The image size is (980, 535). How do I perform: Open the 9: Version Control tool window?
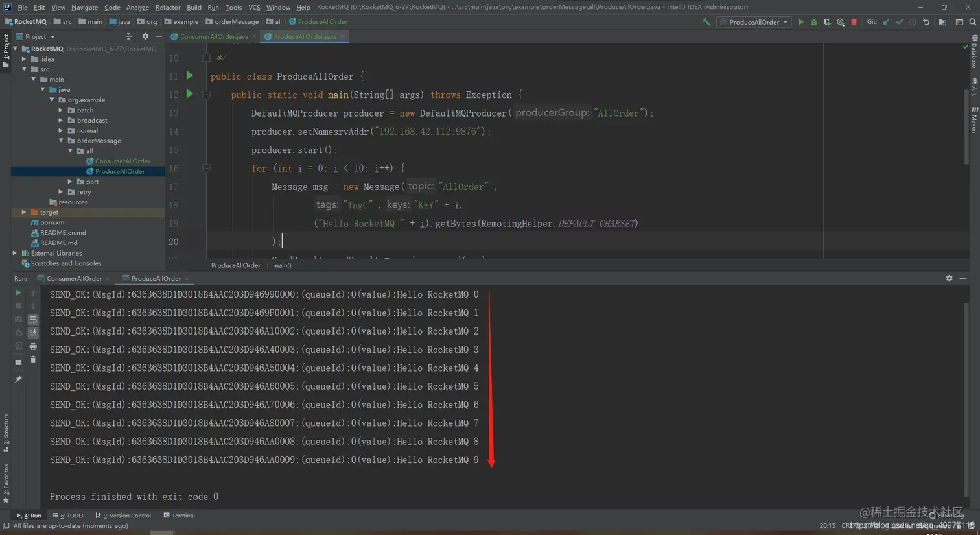[x=123, y=516]
